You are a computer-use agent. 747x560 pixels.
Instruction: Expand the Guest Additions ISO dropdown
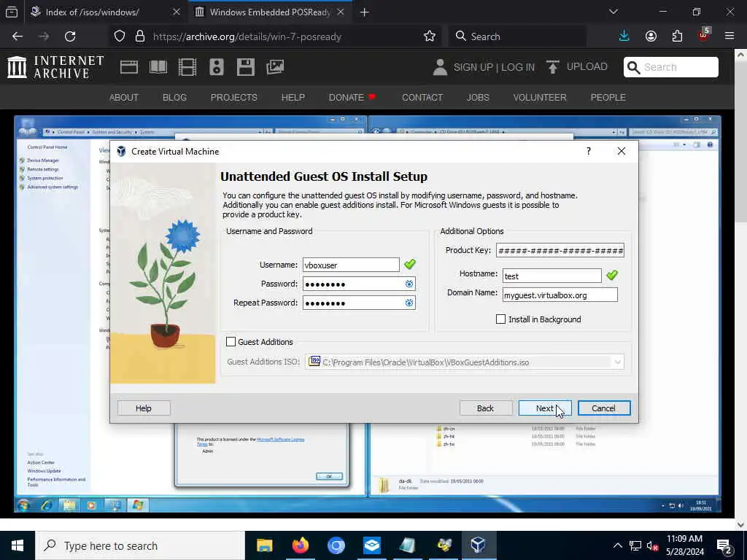pos(617,362)
